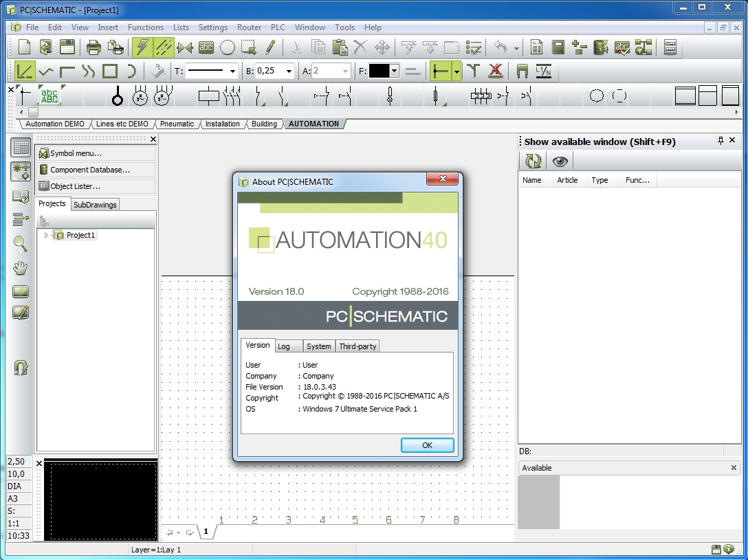The height and width of the screenshot is (560, 748).
Task: Toggle the Pencil draw tool
Action: click(270, 47)
